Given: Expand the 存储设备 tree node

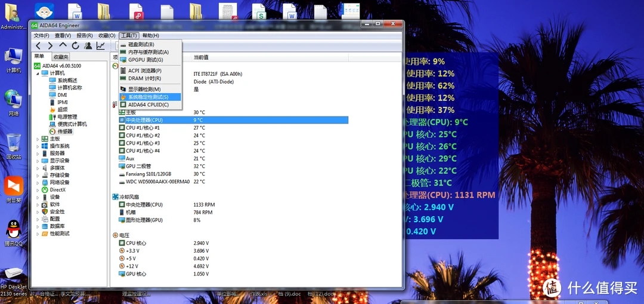Looking at the screenshot, I should (38, 175).
